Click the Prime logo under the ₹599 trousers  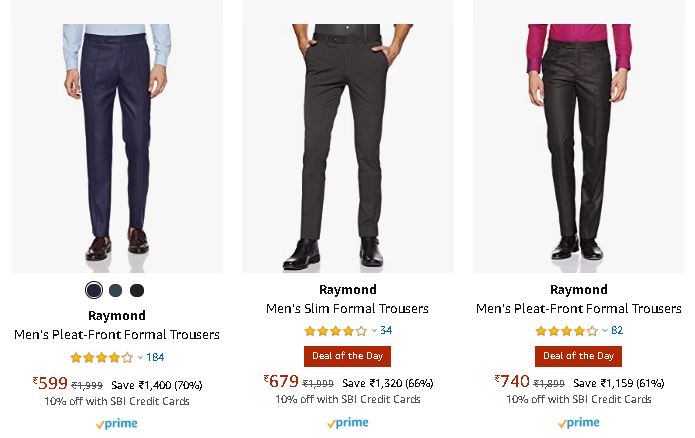coord(117,423)
